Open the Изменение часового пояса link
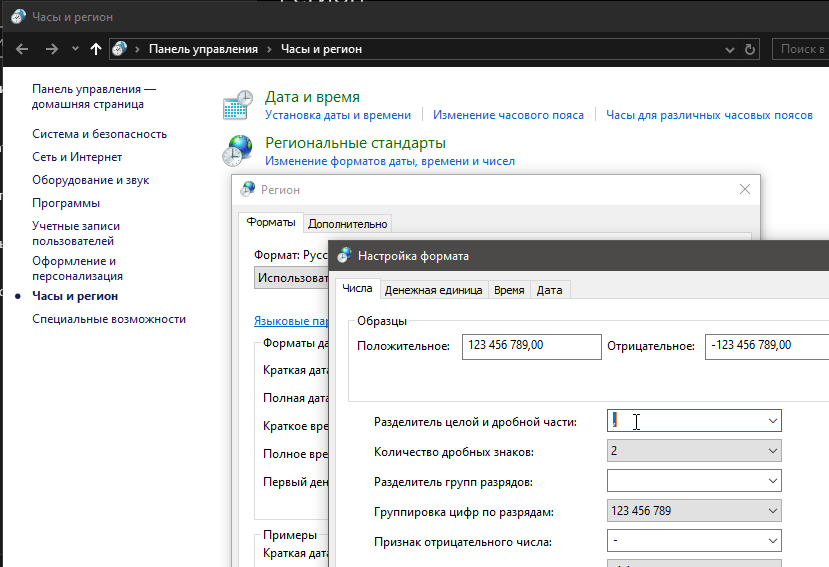The image size is (829, 567). point(508,115)
